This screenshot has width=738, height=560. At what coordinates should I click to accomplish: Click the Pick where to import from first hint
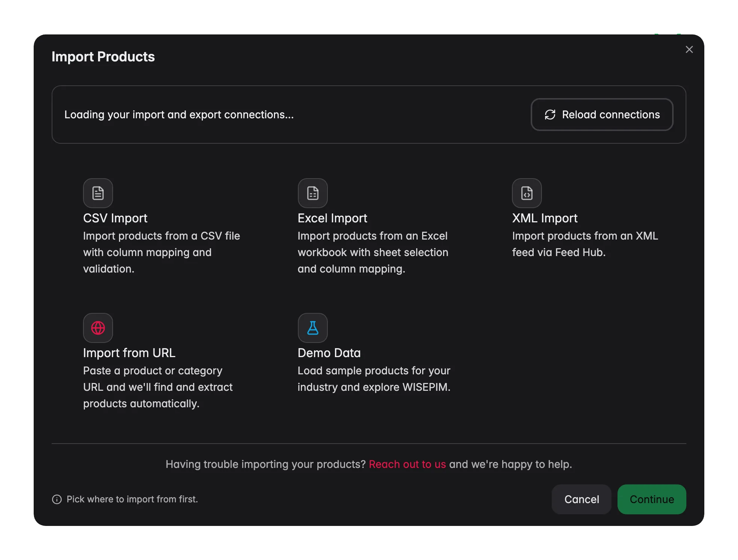coord(132,499)
